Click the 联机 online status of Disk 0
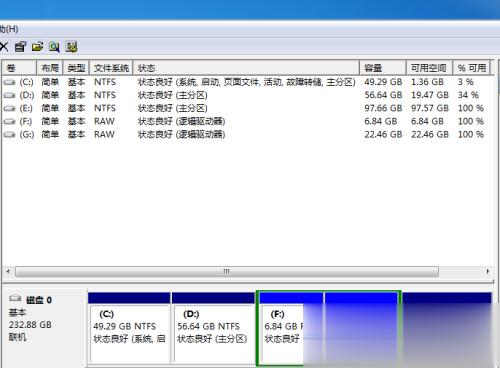Screen dimensions: 500x368 click(17, 337)
